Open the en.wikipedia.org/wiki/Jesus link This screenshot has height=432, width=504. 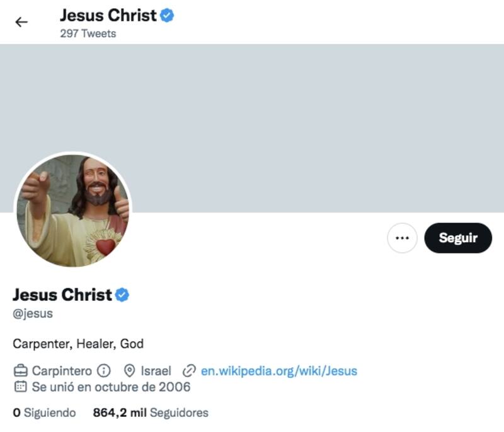278,371
